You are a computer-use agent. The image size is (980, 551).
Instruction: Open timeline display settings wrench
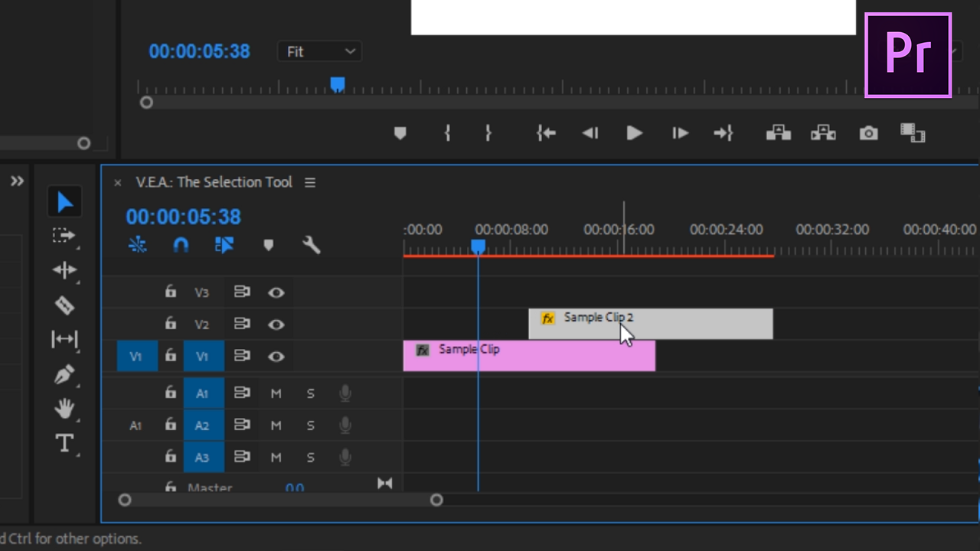(312, 245)
